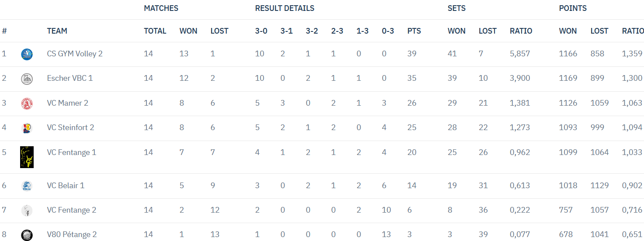Click the Escher VBC 1 team logo
The height and width of the screenshot is (241, 644).
pyautogui.click(x=27, y=79)
